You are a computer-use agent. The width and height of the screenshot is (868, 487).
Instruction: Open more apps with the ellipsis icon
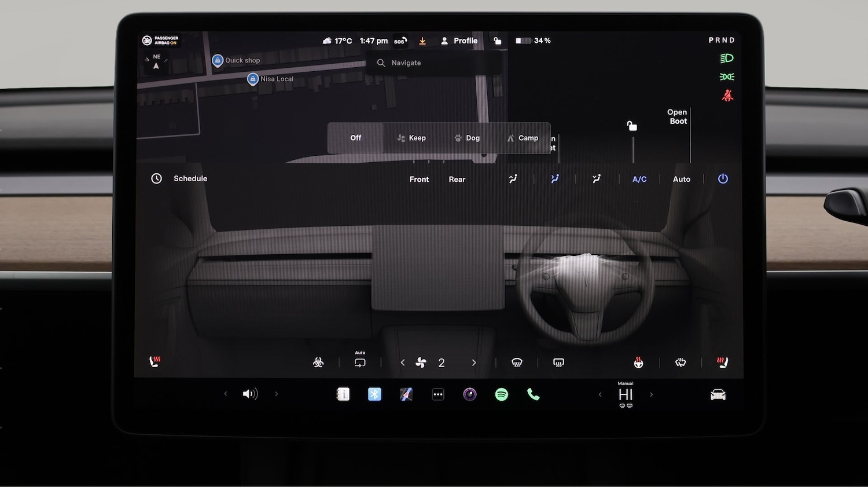438,394
